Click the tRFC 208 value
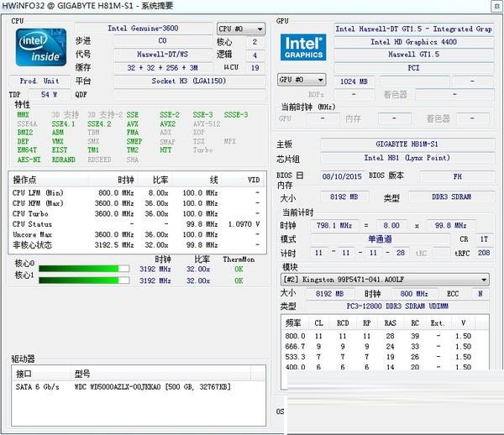 pyautogui.click(x=484, y=253)
